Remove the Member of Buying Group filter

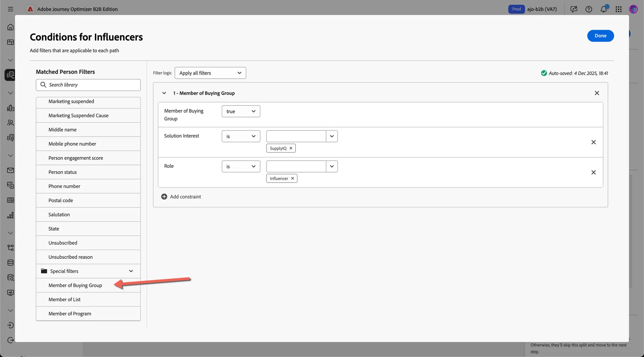click(597, 93)
